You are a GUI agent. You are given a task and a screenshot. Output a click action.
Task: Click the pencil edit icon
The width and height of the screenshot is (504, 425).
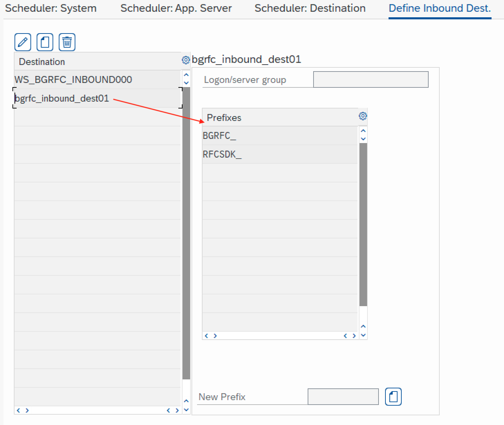[x=23, y=42]
